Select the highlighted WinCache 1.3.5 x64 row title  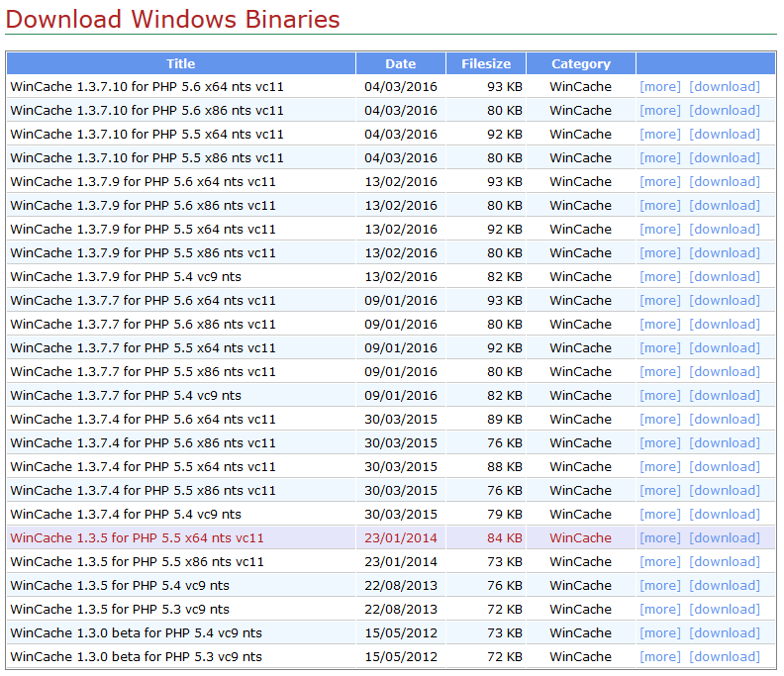[137, 538]
